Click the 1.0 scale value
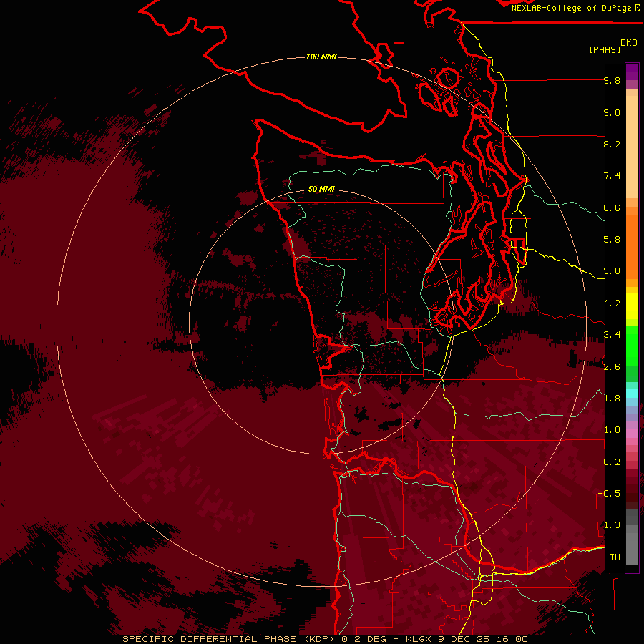The width and height of the screenshot is (644, 644). (x=612, y=430)
